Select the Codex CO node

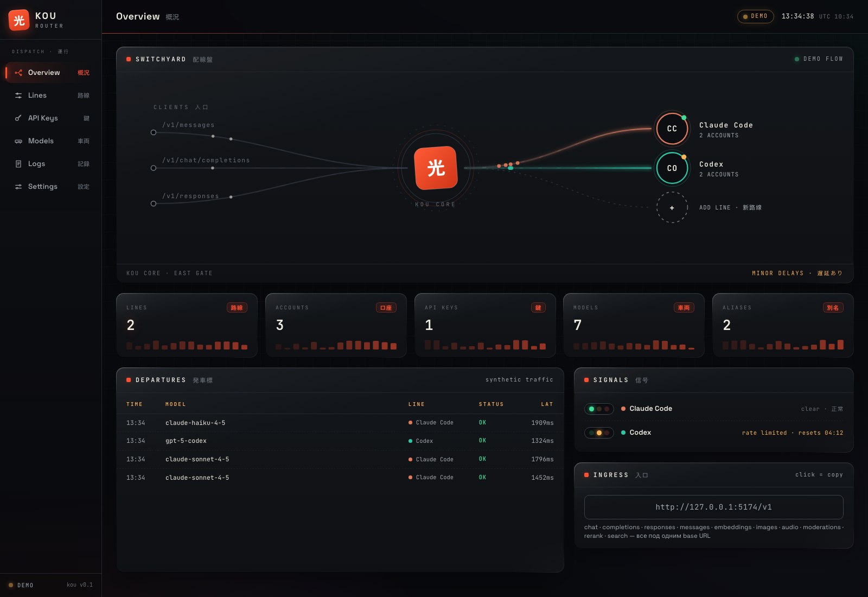point(672,168)
